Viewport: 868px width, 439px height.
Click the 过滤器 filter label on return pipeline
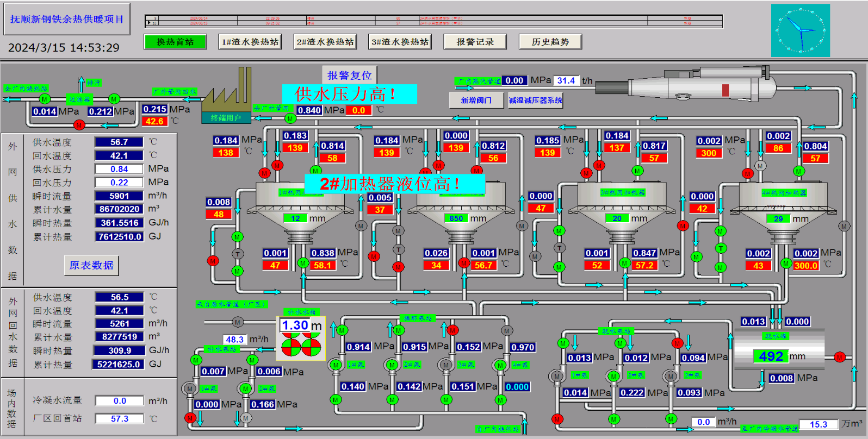79,99
